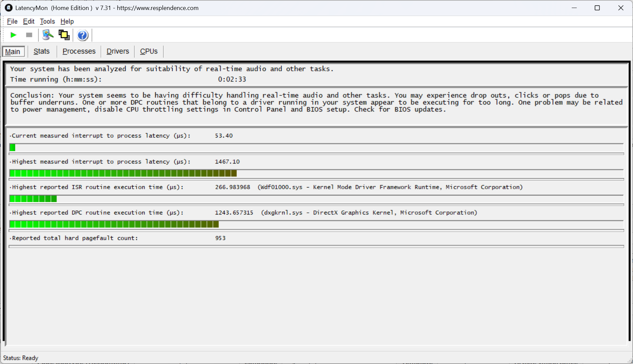
Task: Click the 'Time running (h:mm:ss):' label
Action: pos(56,79)
